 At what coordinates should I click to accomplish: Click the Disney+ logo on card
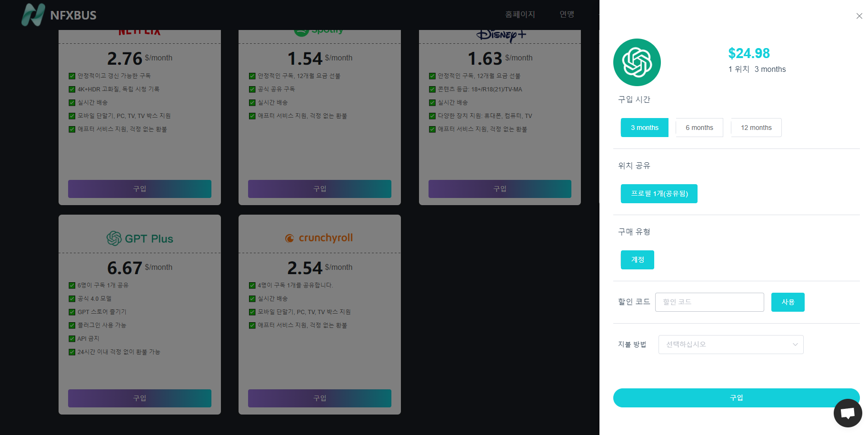tap(501, 35)
